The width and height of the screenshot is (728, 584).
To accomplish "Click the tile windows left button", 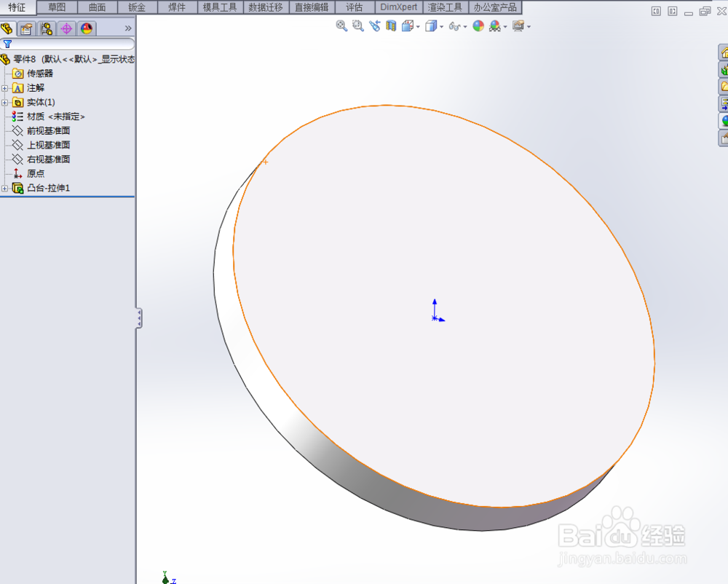I will [x=656, y=11].
